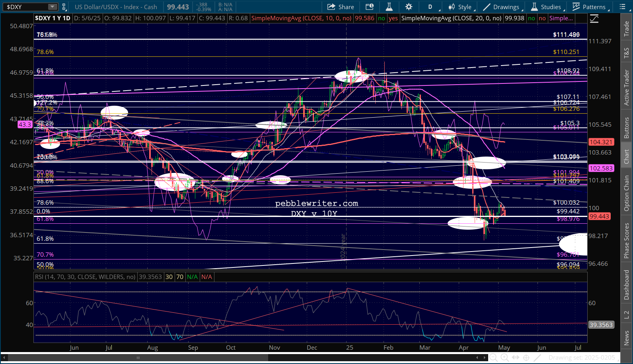The height and width of the screenshot is (364, 633).
Task: Click the Share chart icon
Action: pyautogui.click(x=341, y=7)
